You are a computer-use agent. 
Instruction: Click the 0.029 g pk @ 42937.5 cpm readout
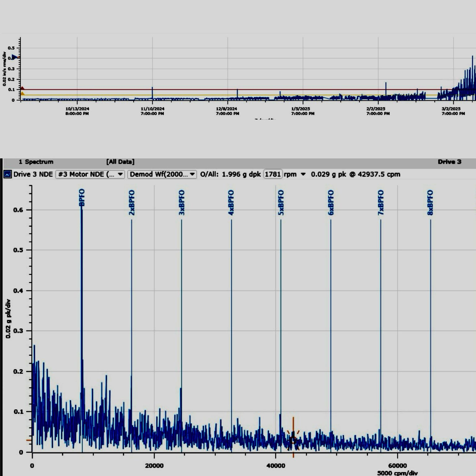click(x=355, y=174)
